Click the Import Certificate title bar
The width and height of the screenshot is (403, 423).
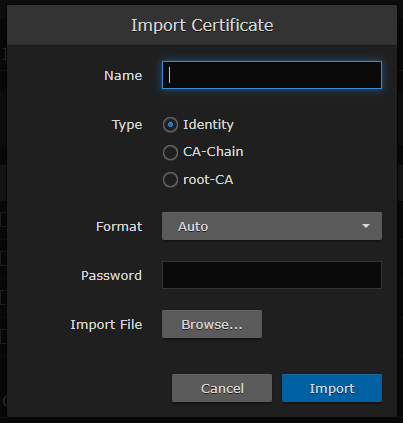click(202, 25)
